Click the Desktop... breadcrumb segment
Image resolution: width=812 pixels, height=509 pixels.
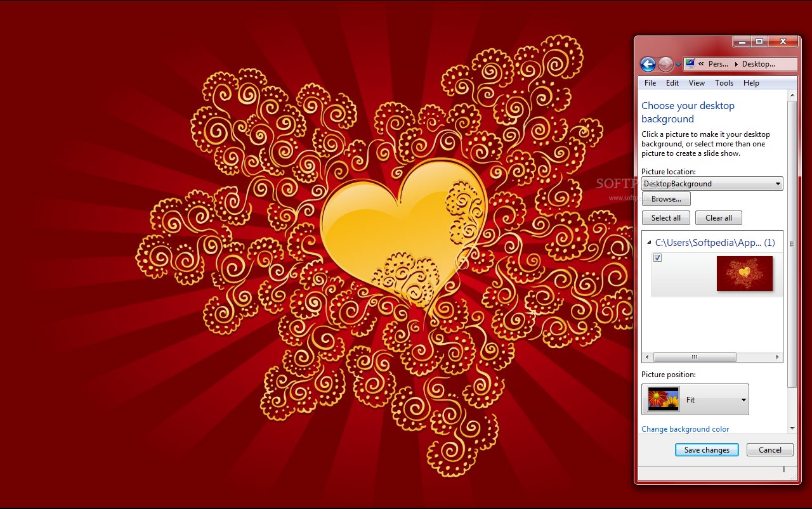pyautogui.click(x=758, y=64)
